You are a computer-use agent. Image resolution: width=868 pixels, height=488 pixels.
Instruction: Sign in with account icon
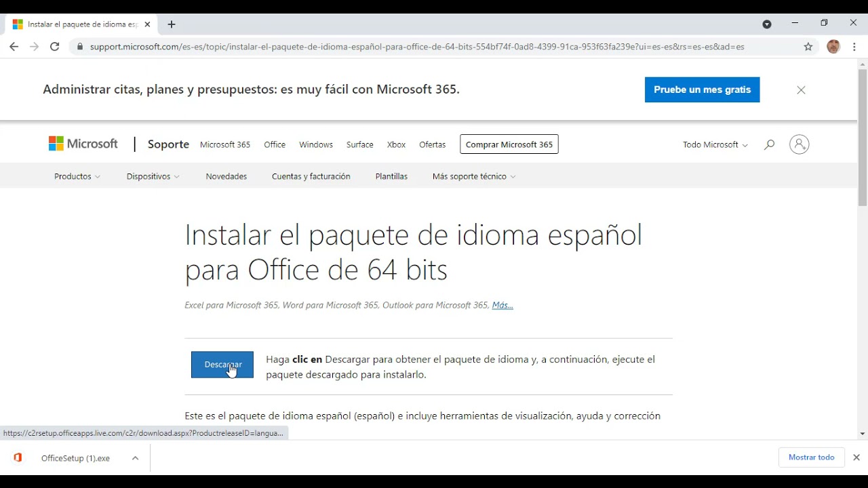(x=800, y=144)
